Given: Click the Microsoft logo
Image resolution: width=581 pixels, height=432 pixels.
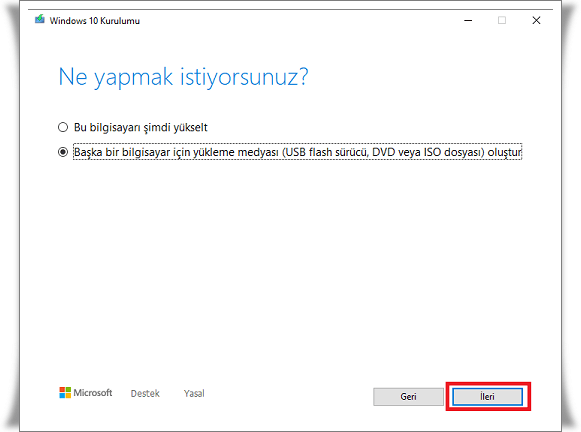Looking at the screenshot, I should pyautogui.click(x=86, y=392).
